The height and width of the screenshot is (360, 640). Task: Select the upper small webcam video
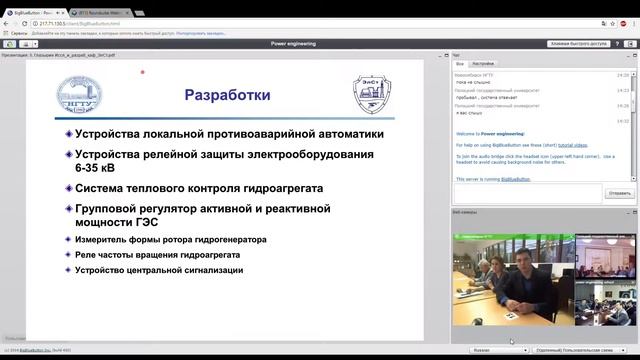[605, 256]
